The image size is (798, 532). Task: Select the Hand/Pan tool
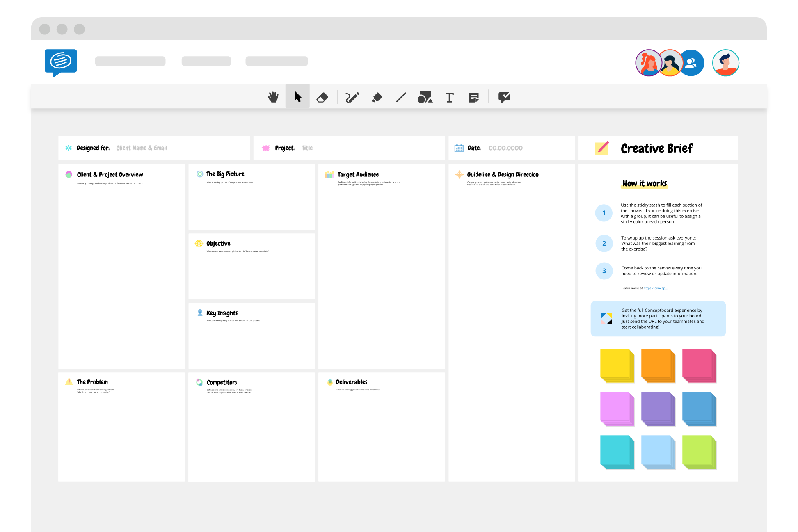tap(272, 97)
